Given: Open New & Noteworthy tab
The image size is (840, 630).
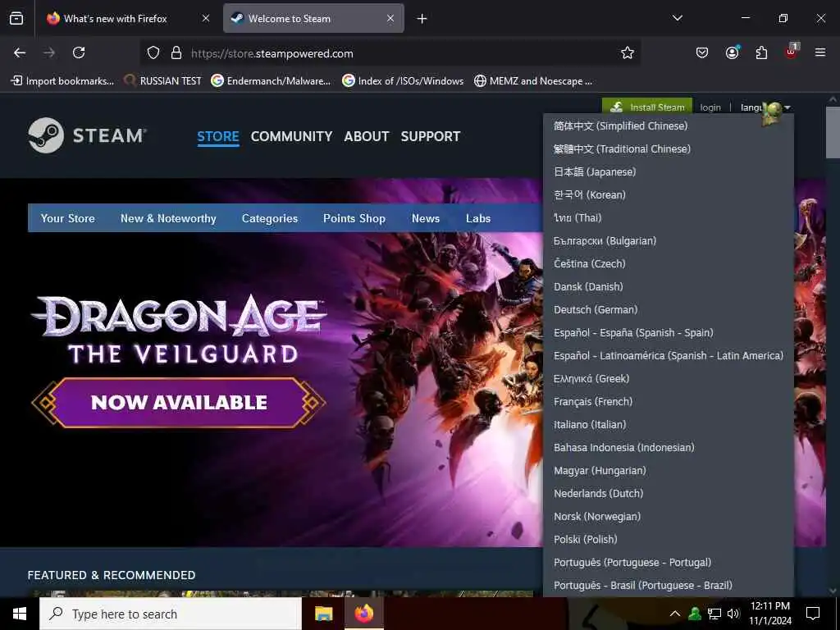Looking at the screenshot, I should pyautogui.click(x=168, y=218).
